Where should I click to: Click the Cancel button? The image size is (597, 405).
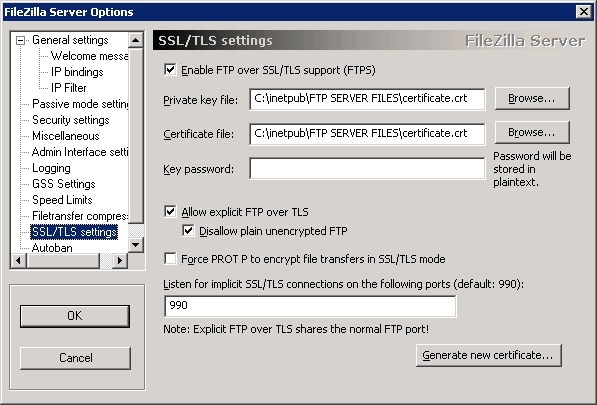coord(75,358)
